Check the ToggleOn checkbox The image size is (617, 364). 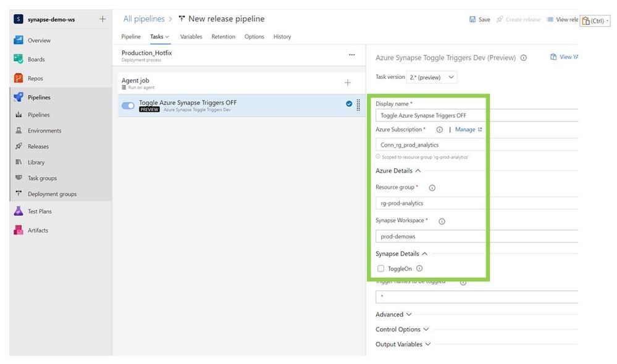coord(381,269)
